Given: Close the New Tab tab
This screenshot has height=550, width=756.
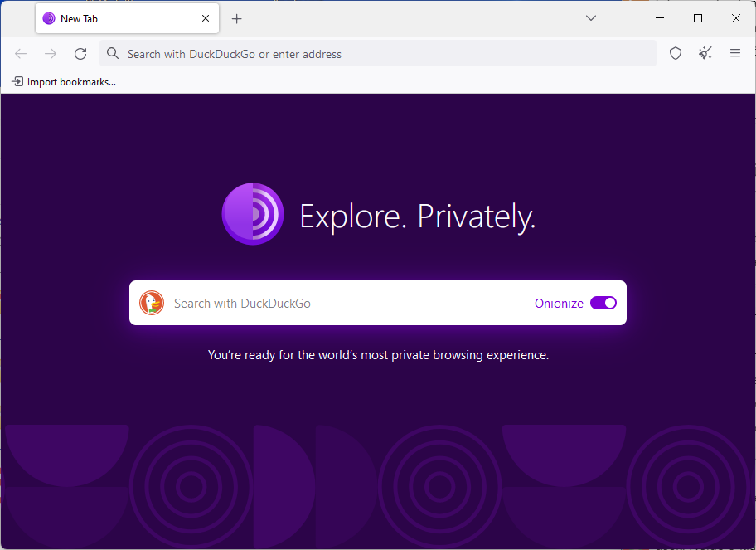Looking at the screenshot, I should tap(206, 18).
